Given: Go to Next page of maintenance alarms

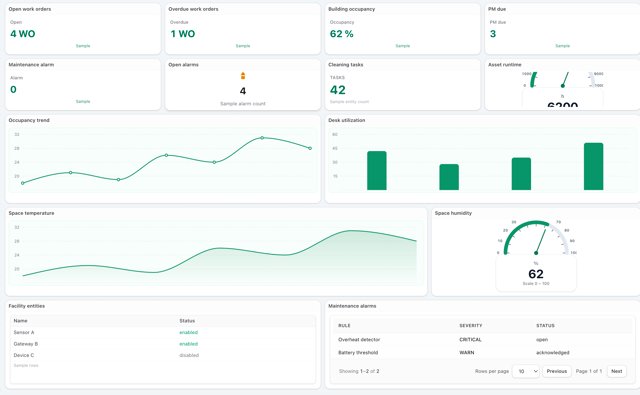Looking at the screenshot, I should pos(616,371).
